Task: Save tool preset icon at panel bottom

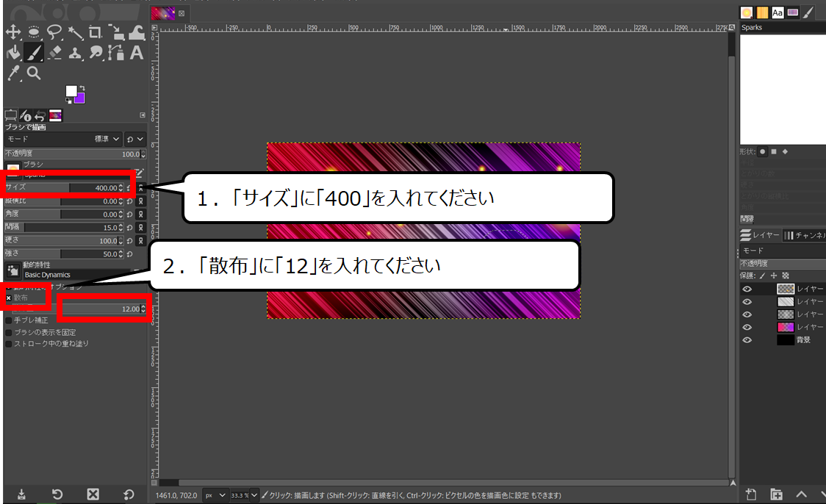Action: (21, 494)
